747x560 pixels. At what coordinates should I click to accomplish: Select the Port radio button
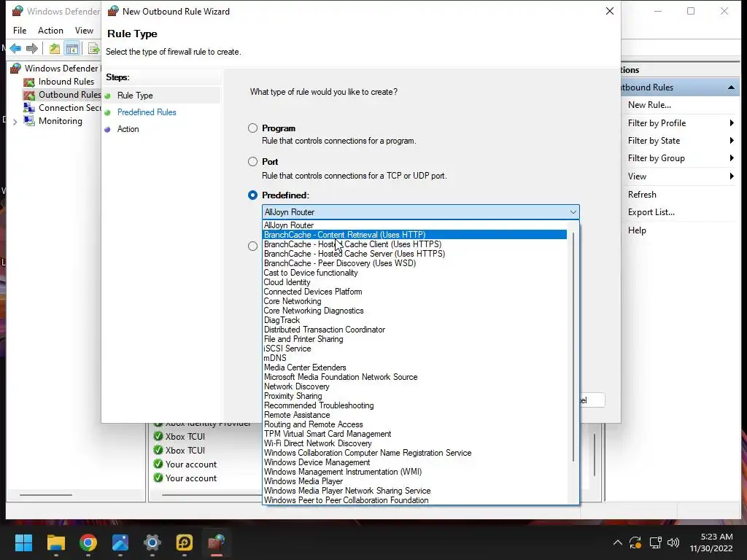point(252,161)
